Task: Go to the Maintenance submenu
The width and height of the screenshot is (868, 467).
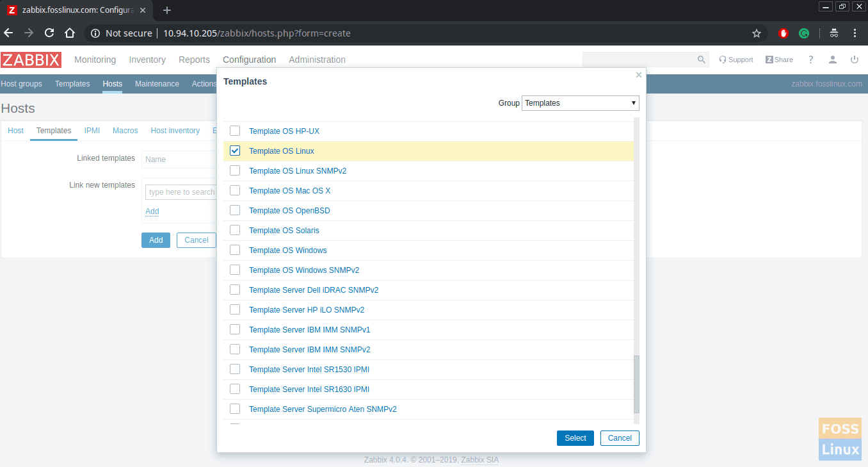Action: tap(157, 84)
